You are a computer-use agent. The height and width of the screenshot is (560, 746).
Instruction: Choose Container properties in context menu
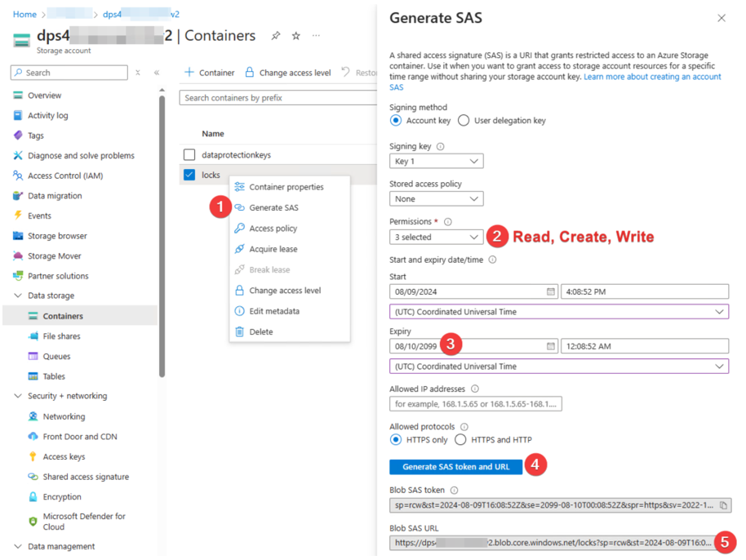(x=289, y=187)
